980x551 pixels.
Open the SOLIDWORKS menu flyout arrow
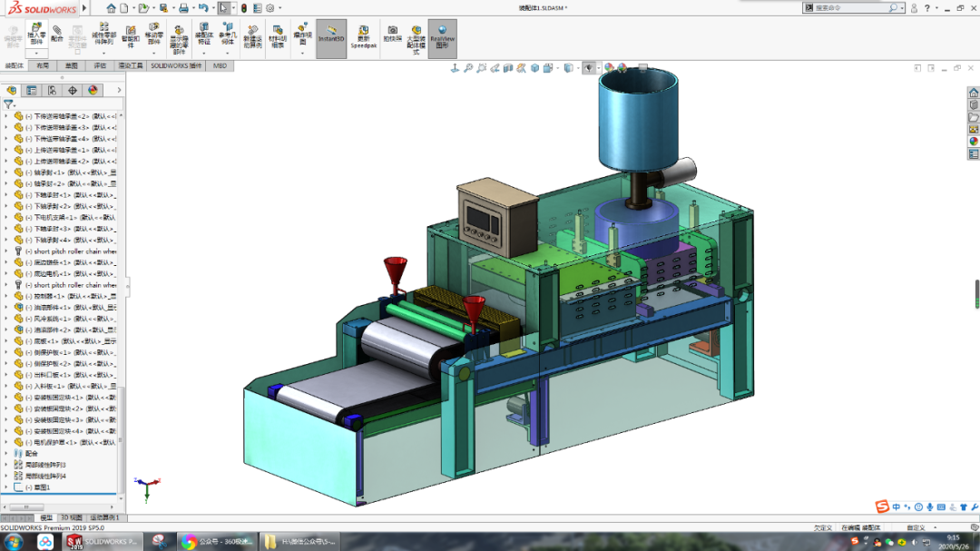(x=84, y=8)
